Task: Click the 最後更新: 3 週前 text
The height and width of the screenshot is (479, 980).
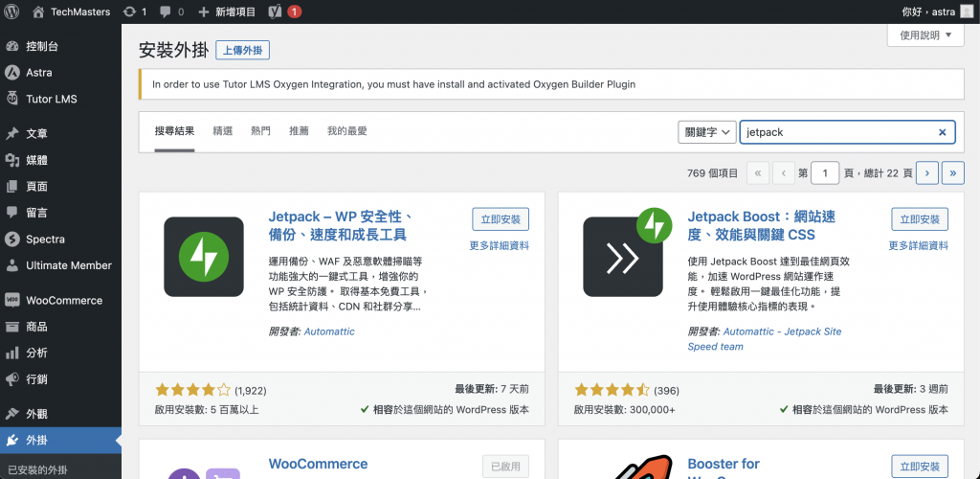Action: point(911,389)
